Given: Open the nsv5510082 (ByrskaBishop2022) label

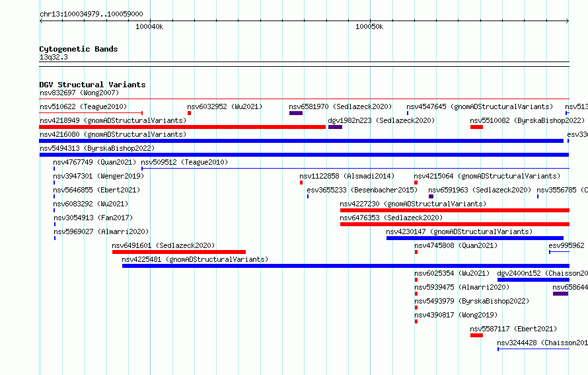Looking at the screenshot, I should click(x=527, y=120).
